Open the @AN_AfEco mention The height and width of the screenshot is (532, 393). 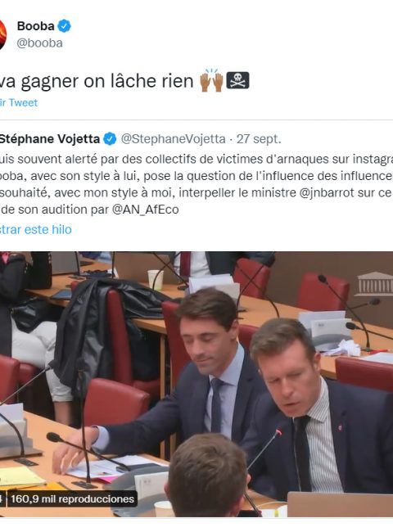(x=145, y=210)
